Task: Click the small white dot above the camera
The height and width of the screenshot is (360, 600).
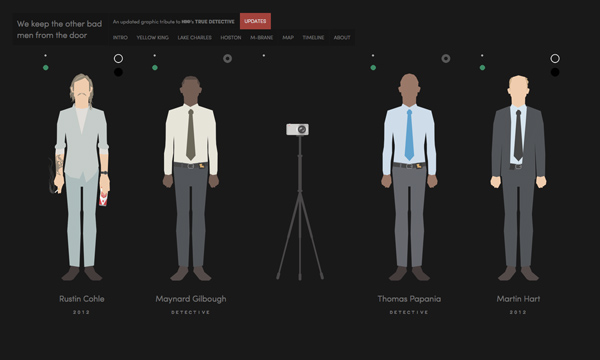Action: click(x=264, y=55)
